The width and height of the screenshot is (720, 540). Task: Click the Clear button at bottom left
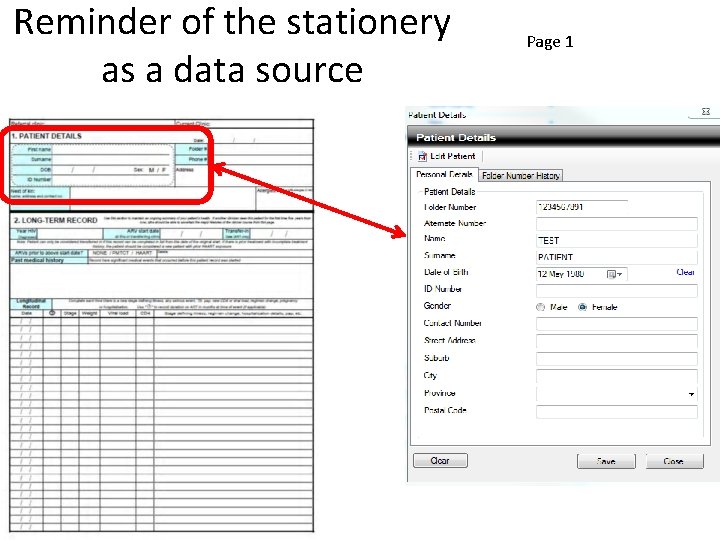point(440,460)
